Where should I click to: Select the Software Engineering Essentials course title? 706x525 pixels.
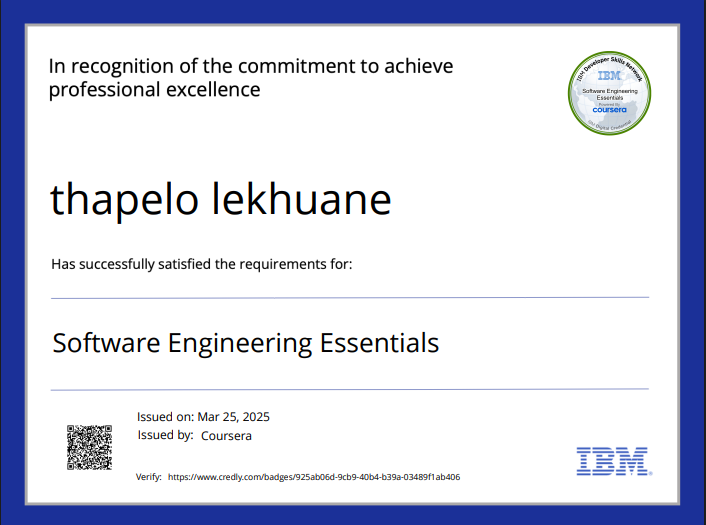click(x=245, y=343)
